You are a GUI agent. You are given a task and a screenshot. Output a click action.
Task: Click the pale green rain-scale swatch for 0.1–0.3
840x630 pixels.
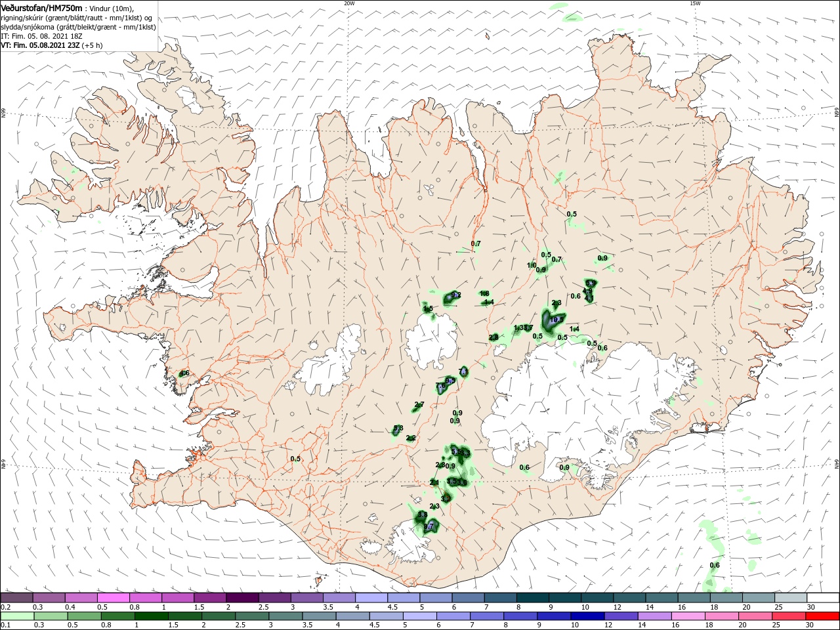coord(16,616)
